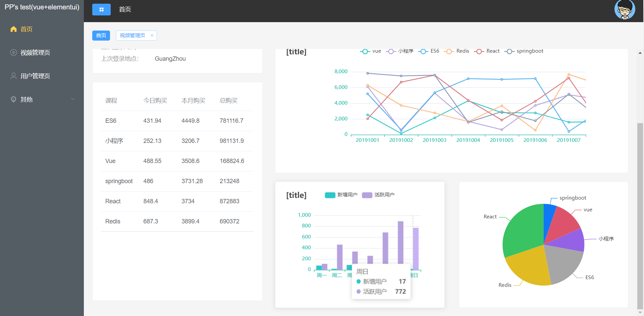Switch to the 首页 tag tab

coord(101,35)
